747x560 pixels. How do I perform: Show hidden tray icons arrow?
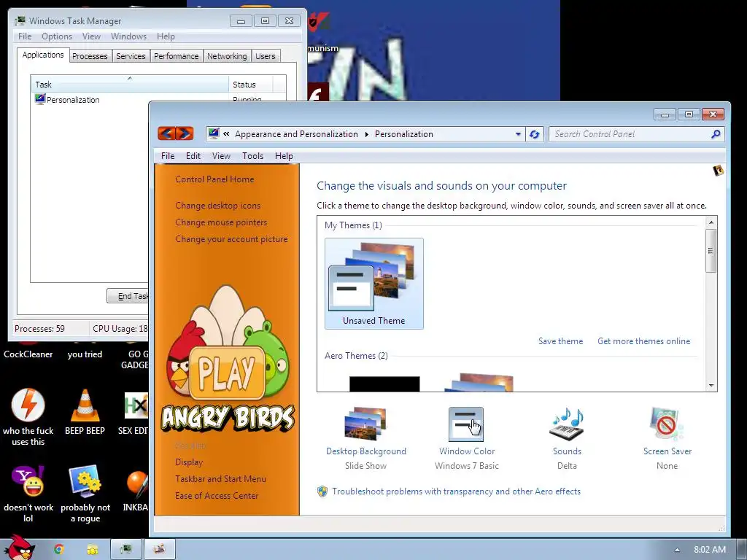pyautogui.click(x=677, y=550)
